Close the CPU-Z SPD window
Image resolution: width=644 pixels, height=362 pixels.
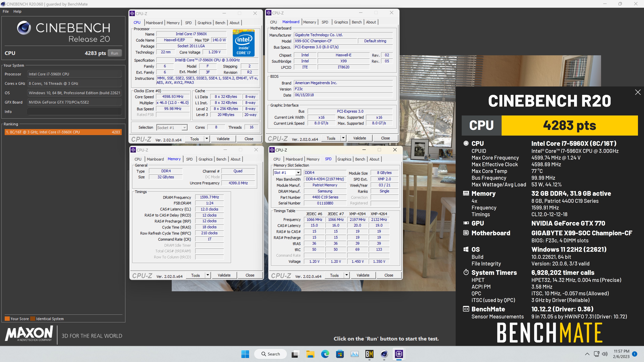pos(395,150)
